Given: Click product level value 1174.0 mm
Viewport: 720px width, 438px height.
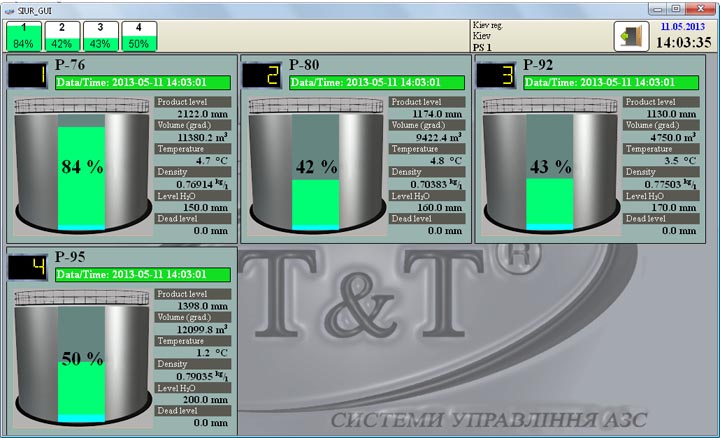Looking at the screenshot, I should 437,114.
